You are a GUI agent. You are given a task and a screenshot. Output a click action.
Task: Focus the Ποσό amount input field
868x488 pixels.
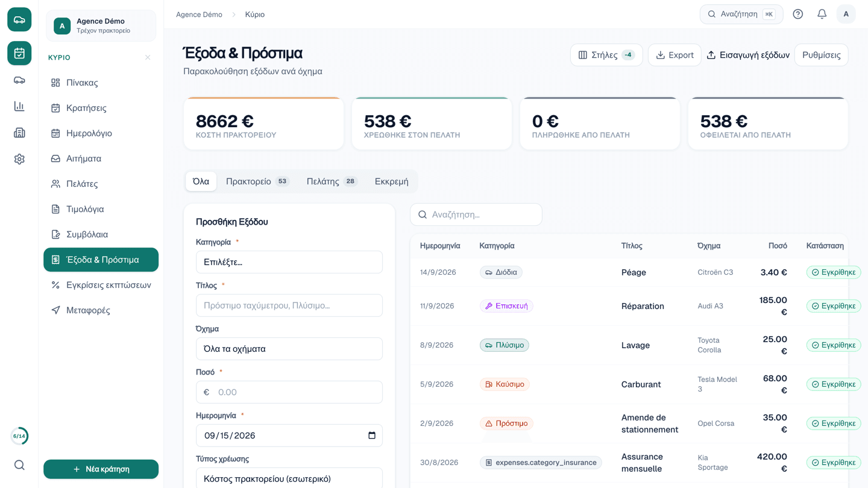pyautogui.click(x=289, y=392)
